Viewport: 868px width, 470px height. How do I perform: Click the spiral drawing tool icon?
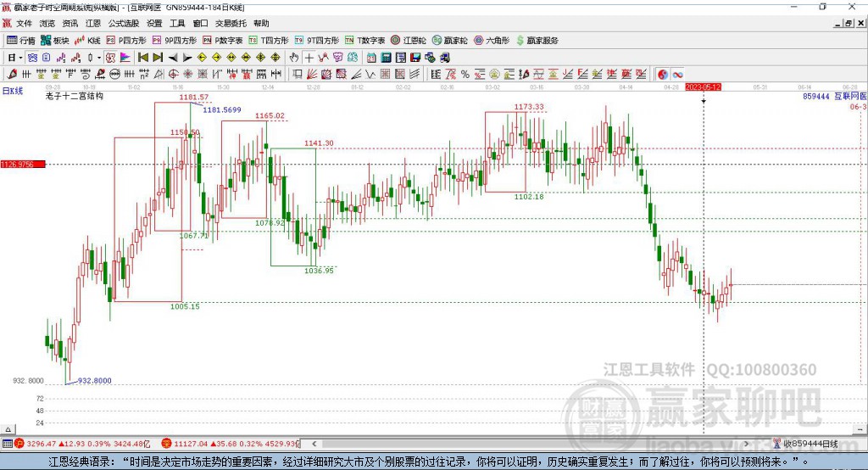[86, 75]
